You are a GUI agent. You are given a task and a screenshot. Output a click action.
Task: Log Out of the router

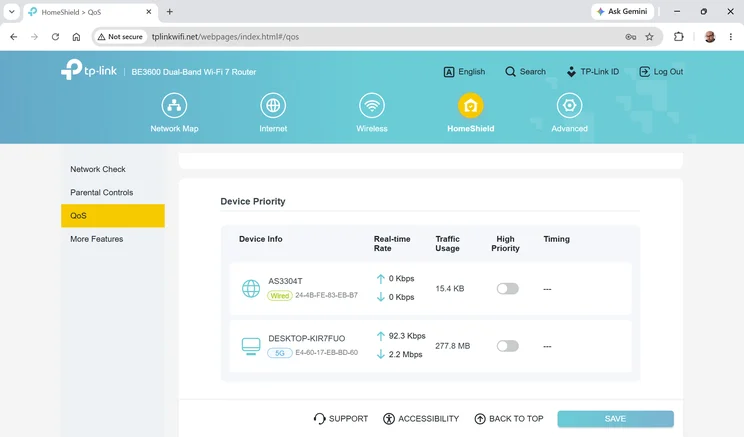coord(661,72)
